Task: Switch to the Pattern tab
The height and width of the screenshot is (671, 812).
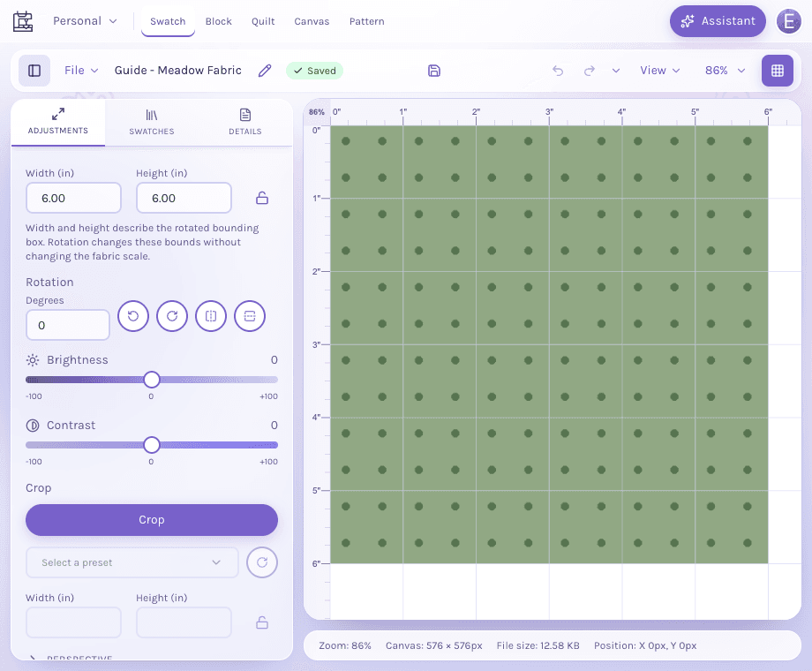Action: click(x=366, y=22)
